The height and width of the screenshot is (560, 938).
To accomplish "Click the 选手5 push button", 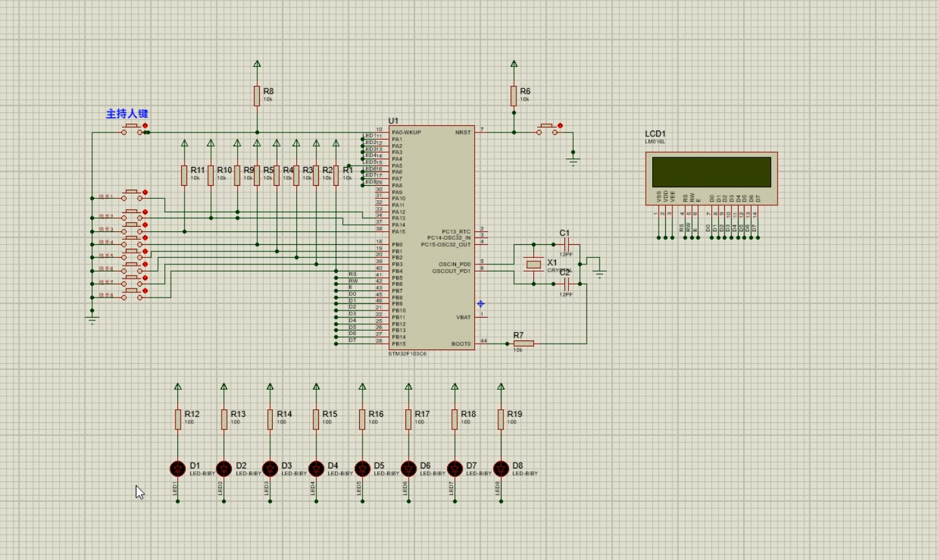I will coord(133,254).
